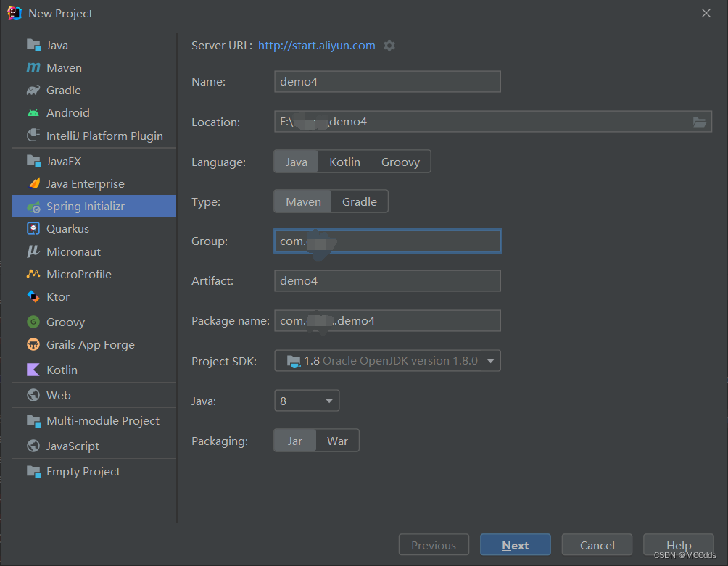Select the IntelliJ Platform Plugin label
728x566 pixels.
(x=104, y=136)
